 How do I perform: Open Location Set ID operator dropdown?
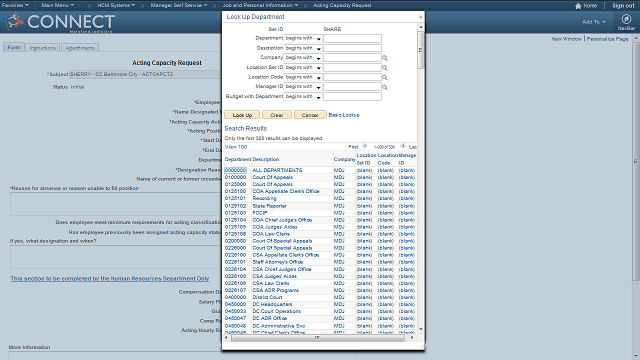[x=303, y=67]
